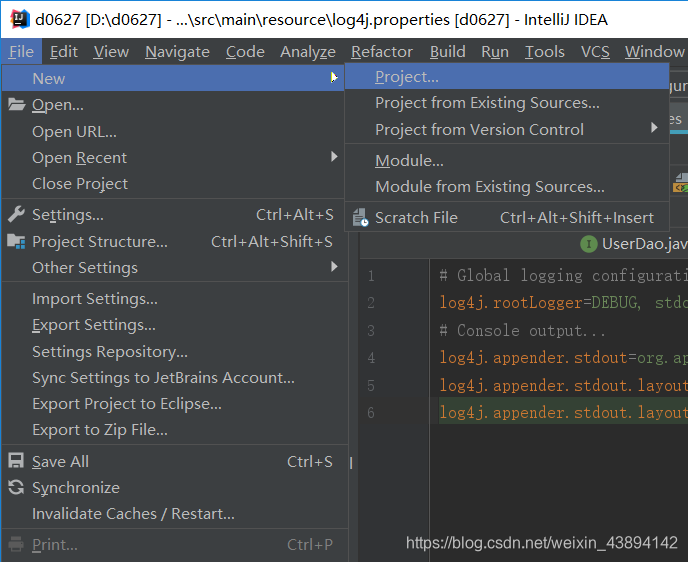This screenshot has height=562, width=688.
Task: Choose Export Project to Eclipse...
Action: (173, 404)
